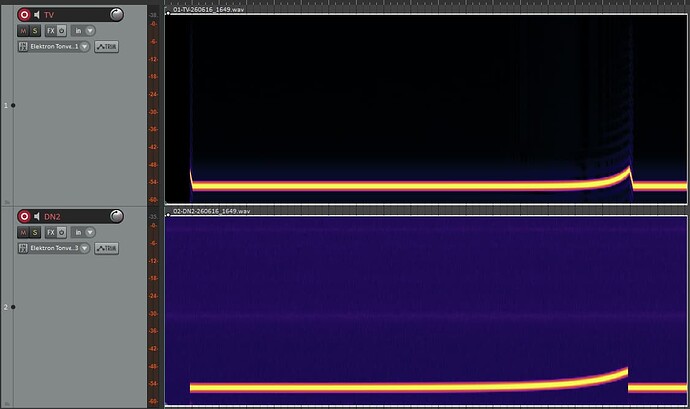This screenshot has width=690, height=409.
Task: Open the FX chain for DN2 track
Action: click(x=51, y=232)
